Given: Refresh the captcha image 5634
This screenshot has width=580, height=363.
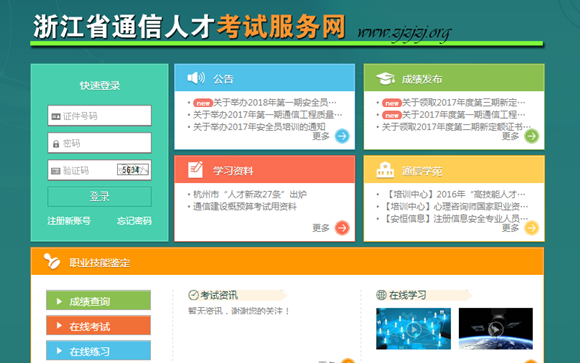Looking at the screenshot, I should [x=133, y=170].
